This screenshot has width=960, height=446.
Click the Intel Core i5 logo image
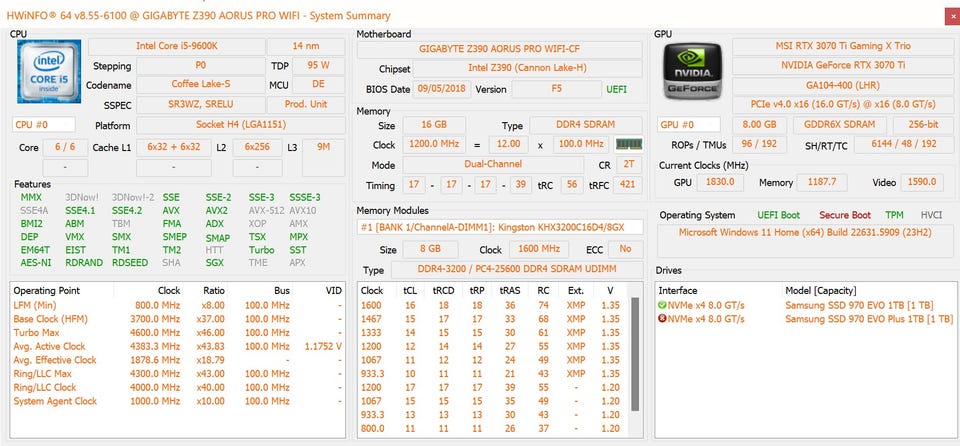coord(49,71)
